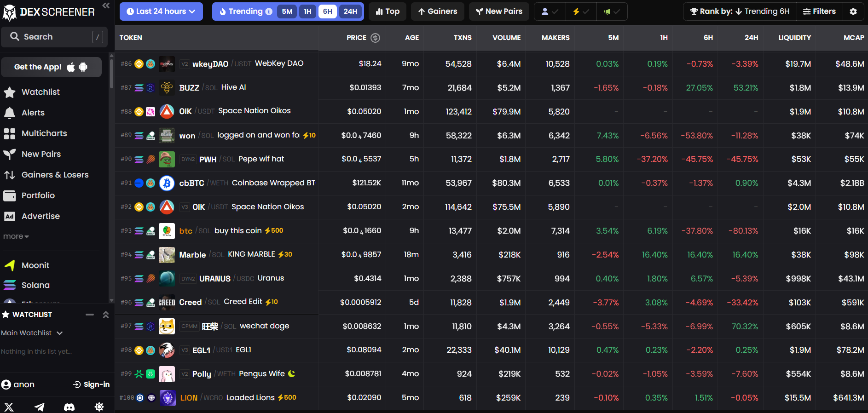Expand the Main Watchlist dropdown
868x413 pixels.
[32, 333]
